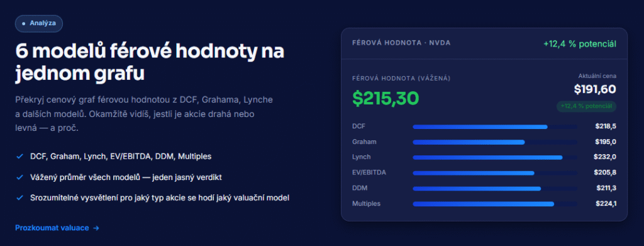
Task: Select the Analýza pill tag
Action: [39, 23]
